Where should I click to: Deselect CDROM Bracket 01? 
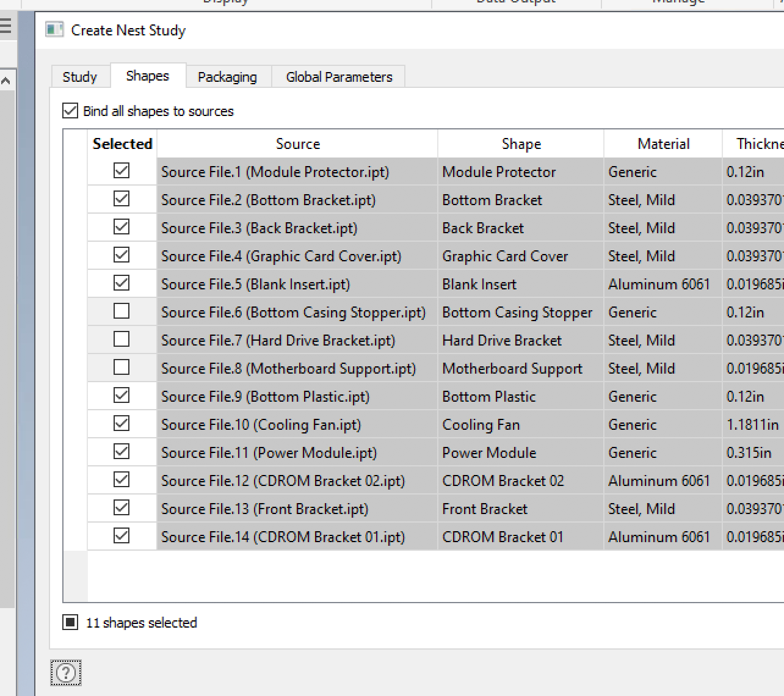[122, 535]
